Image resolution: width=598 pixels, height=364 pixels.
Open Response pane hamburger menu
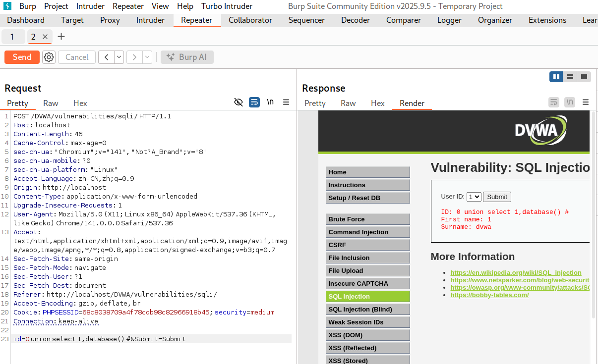(x=586, y=103)
